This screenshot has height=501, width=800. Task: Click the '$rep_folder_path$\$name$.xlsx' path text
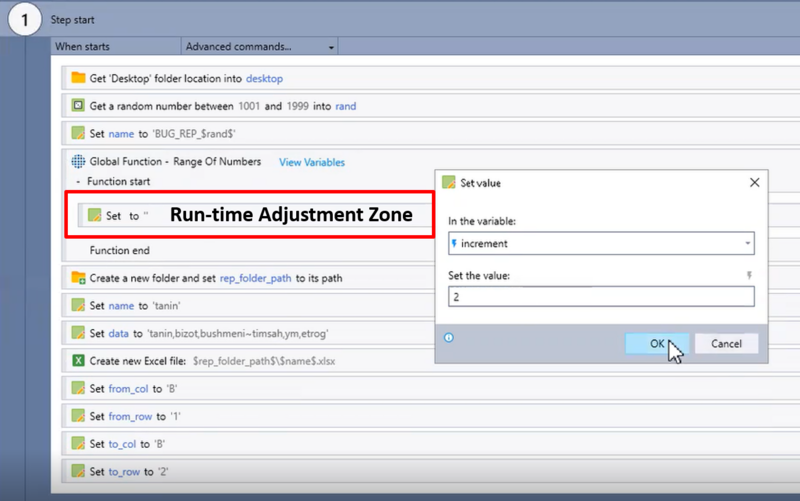coord(264,361)
